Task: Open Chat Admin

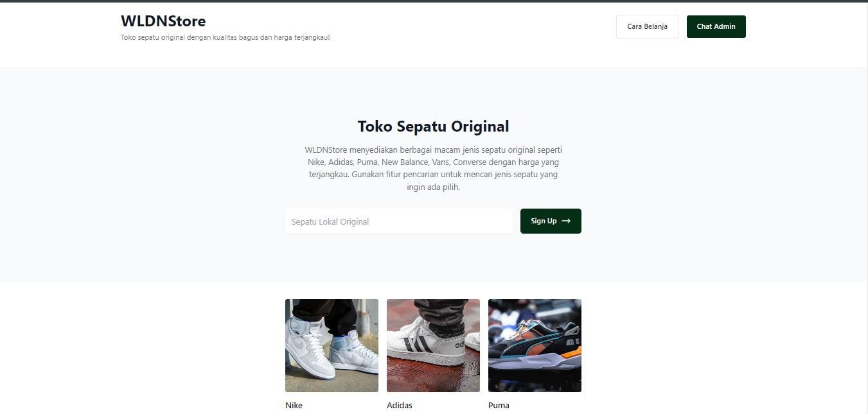Action: 716,27
